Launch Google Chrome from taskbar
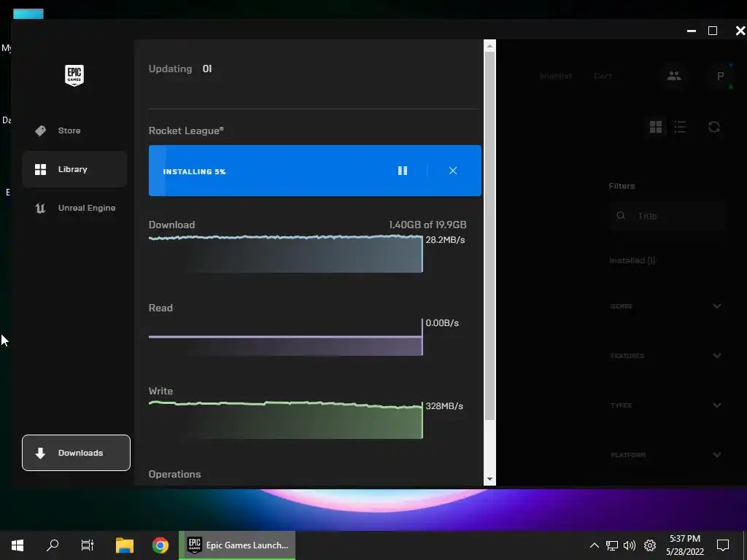The width and height of the screenshot is (747, 560). [x=160, y=545]
